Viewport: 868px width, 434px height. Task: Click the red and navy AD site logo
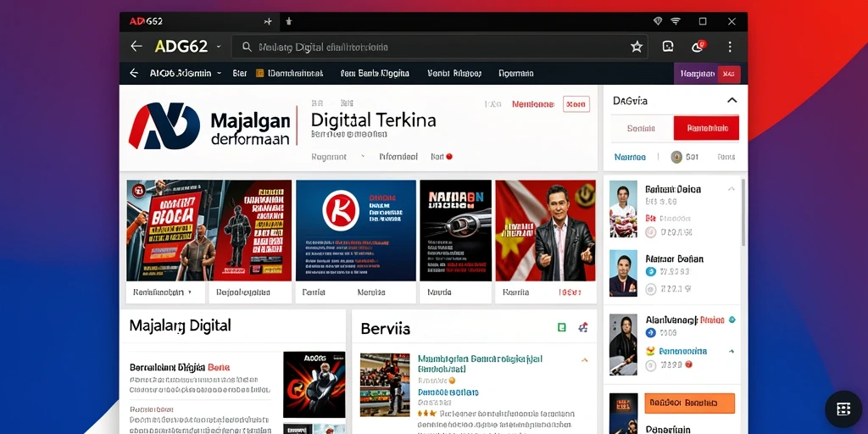(164, 125)
